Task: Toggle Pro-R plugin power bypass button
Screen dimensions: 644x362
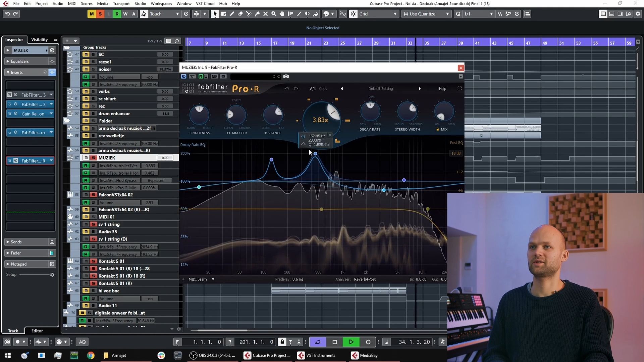Action: pyautogui.click(x=183, y=77)
